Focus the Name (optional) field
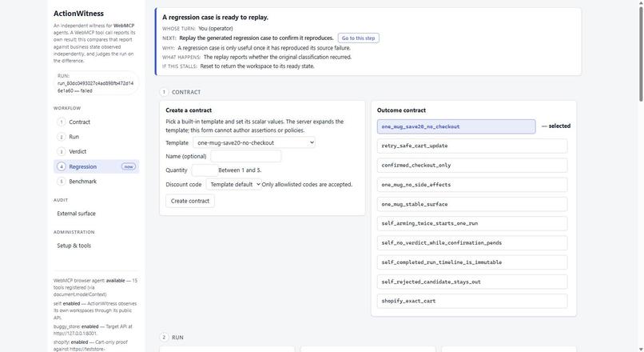Viewport: 644px width, 352px height. [245, 156]
